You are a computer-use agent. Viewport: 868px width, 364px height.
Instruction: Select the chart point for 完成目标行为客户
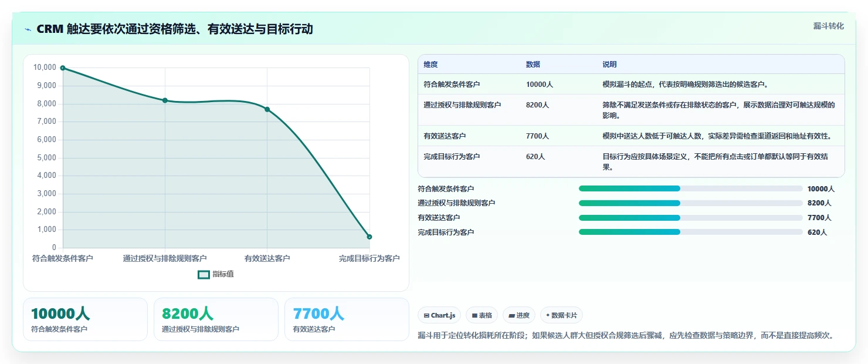point(369,237)
